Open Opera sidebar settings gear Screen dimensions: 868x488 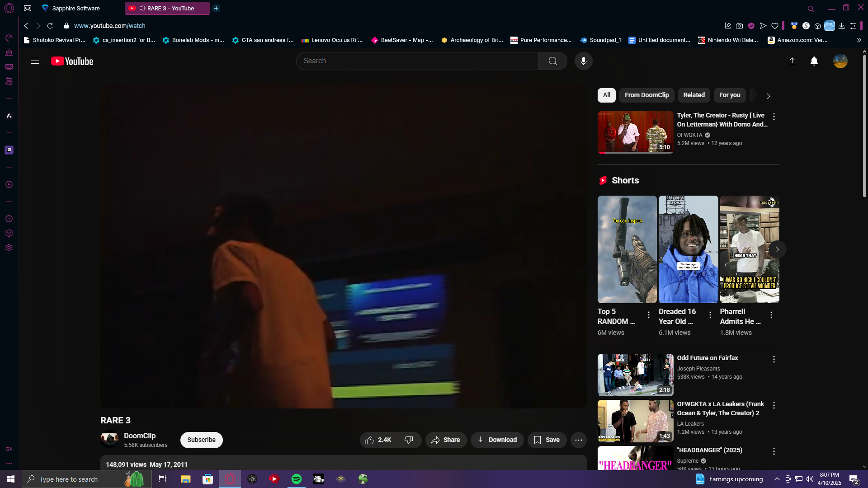(9, 248)
